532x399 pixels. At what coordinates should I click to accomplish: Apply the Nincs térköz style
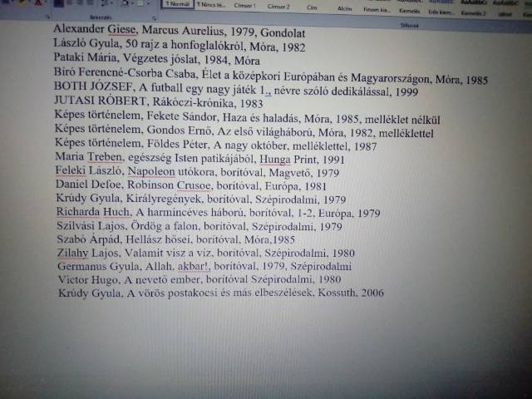pyautogui.click(x=212, y=5)
